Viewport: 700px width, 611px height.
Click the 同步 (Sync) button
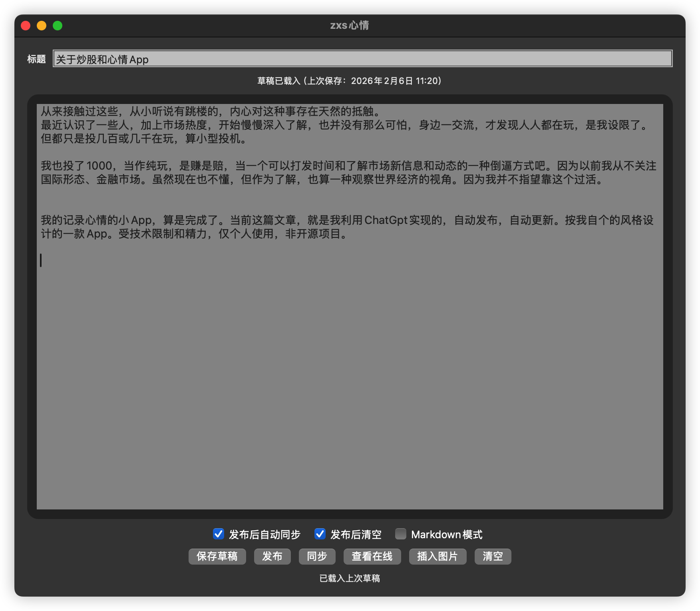(317, 556)
